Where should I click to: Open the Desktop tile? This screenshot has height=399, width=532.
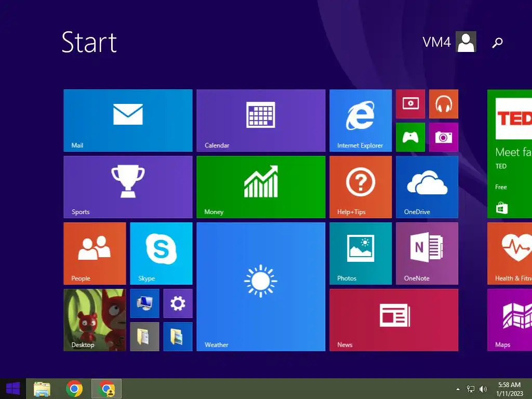(x=95, y=320)
